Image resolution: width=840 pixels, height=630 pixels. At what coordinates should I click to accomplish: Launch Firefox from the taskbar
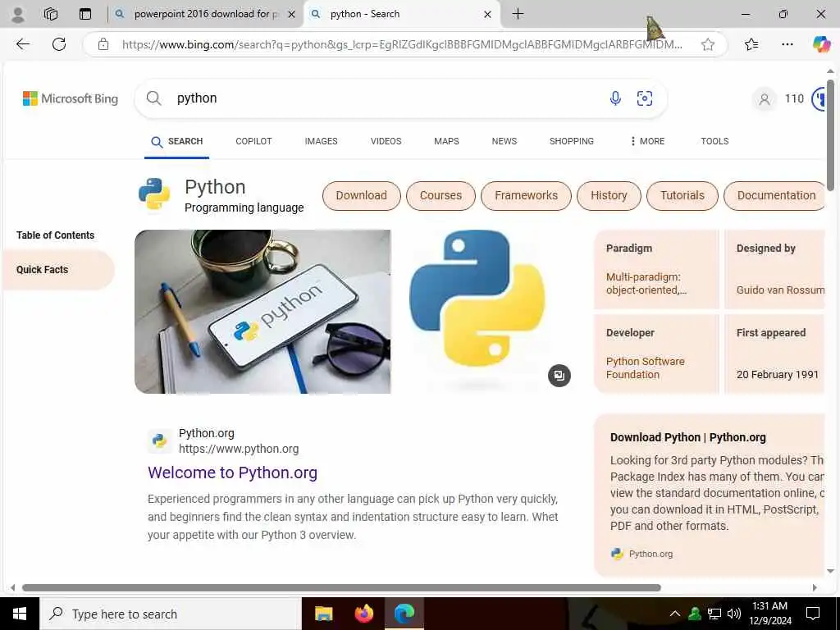[363, 614]
